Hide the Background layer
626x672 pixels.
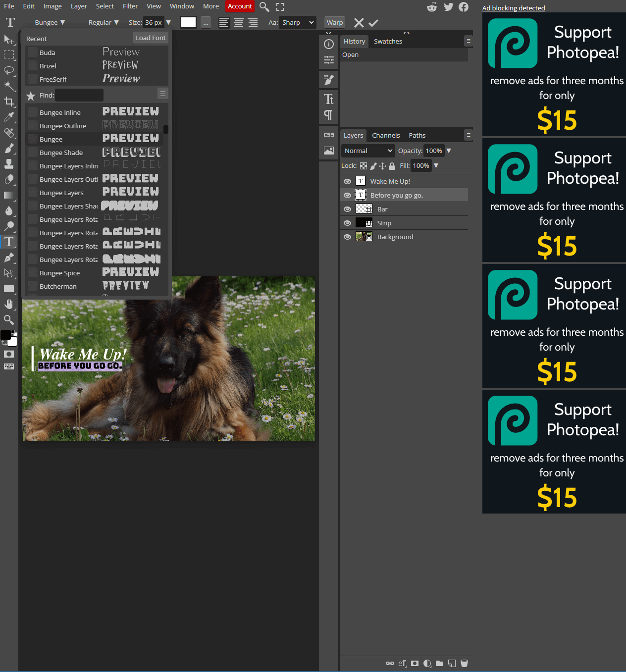[x=347, y=237]
